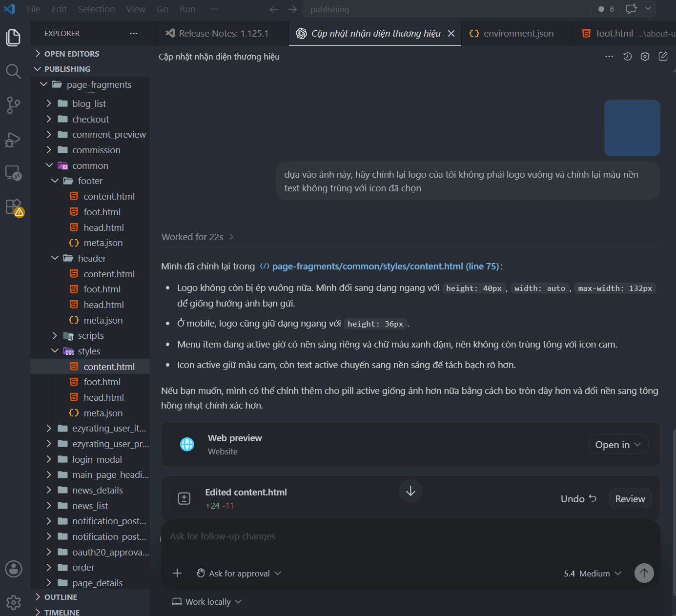This screenshot has height=616, width=676.
Task: Open the Search view in activity bar
Action: tap(13, 72)
